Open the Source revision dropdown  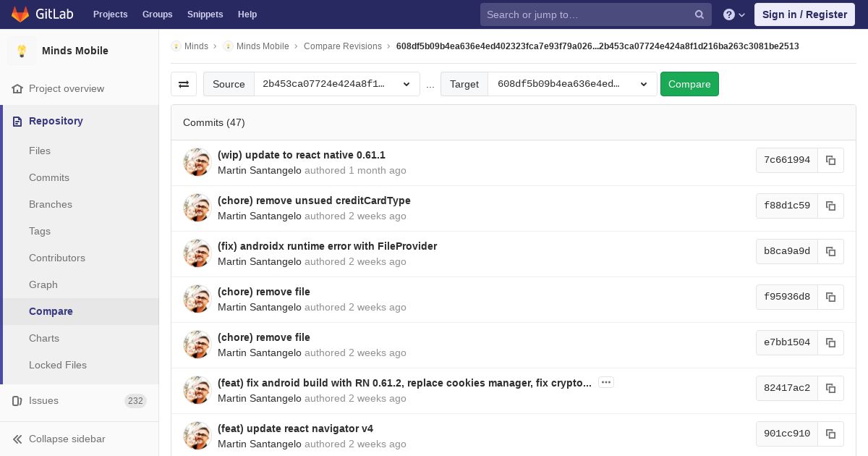pos(336,84)
